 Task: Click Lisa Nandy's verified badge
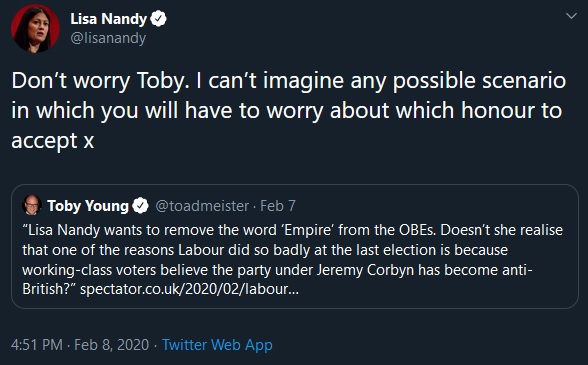pyautogui.click(x=158, y=19)
